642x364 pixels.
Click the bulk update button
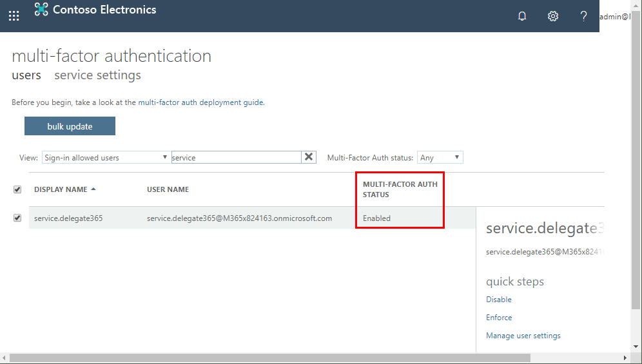[70, 126]
